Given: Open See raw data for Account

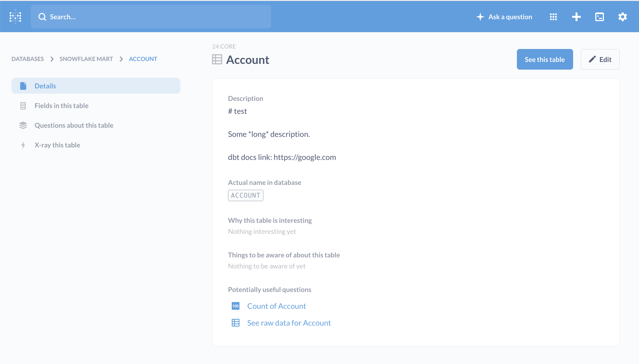Looking at the screenshot, I should click(289, 322).
